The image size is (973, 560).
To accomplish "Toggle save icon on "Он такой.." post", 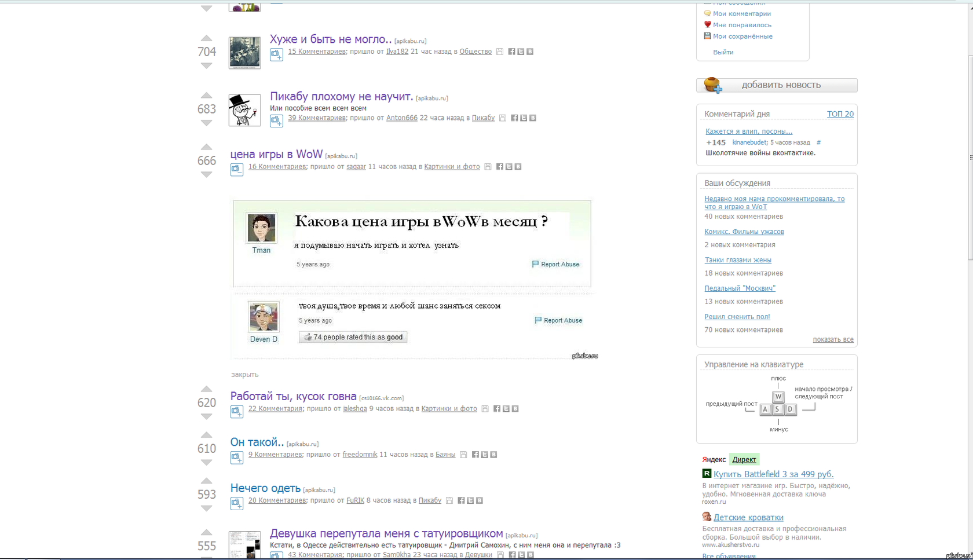I will click(463, 455).
